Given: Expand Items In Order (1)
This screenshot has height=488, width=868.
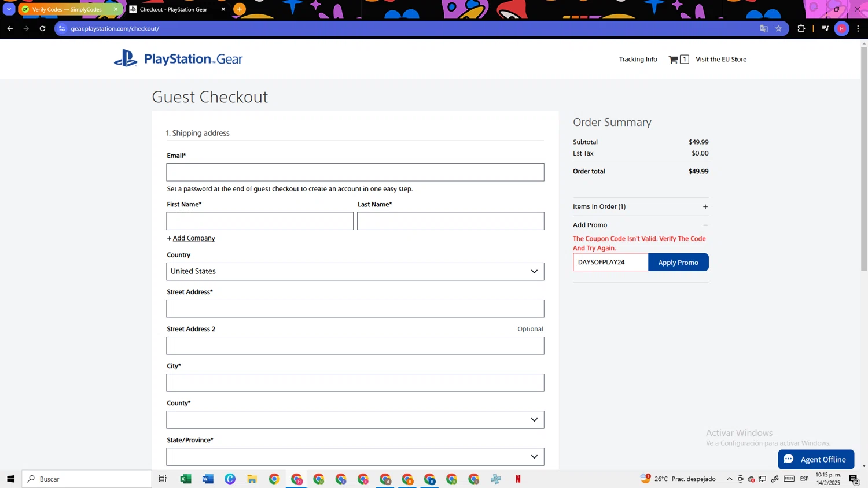Looking at the screenshot, I should click(x=641, y=206).
